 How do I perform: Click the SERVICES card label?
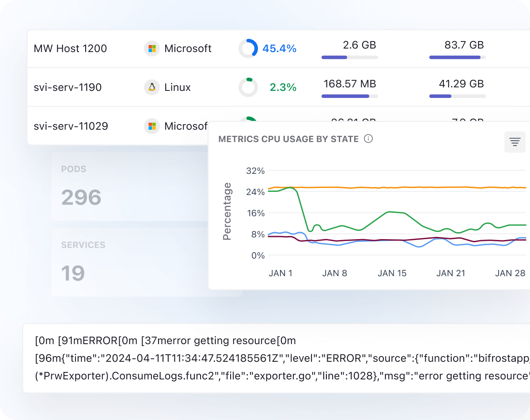[83, 245]
